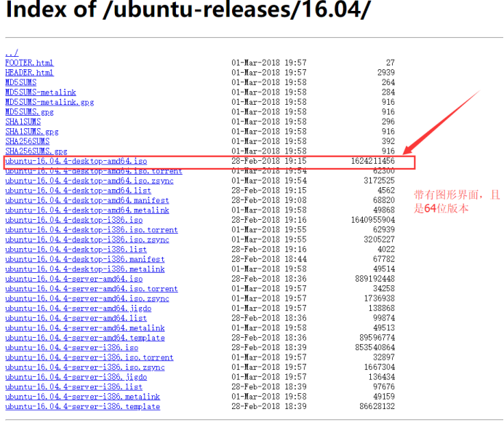Open the MD5SUMS-metalink.gpg link
Viewport: 504px width, 444px height.
pos(49,102)
